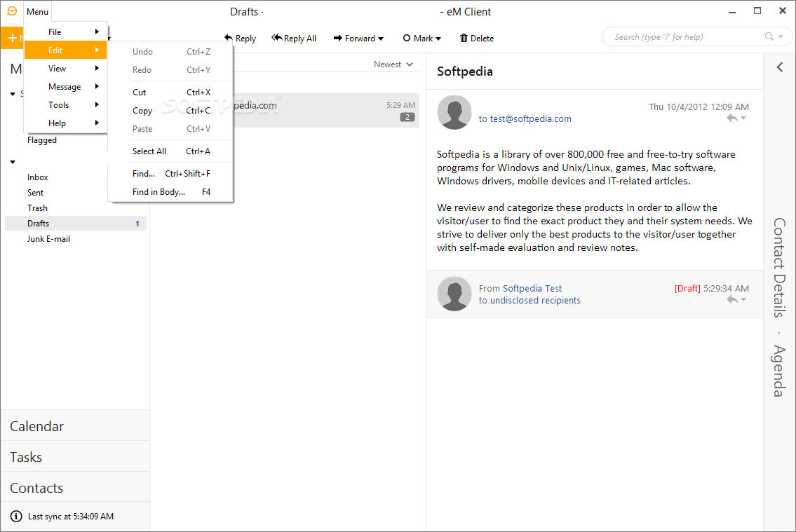The image size is (796, 532).
Task: Open the Message submenu
Action: [x=65, y=87]
